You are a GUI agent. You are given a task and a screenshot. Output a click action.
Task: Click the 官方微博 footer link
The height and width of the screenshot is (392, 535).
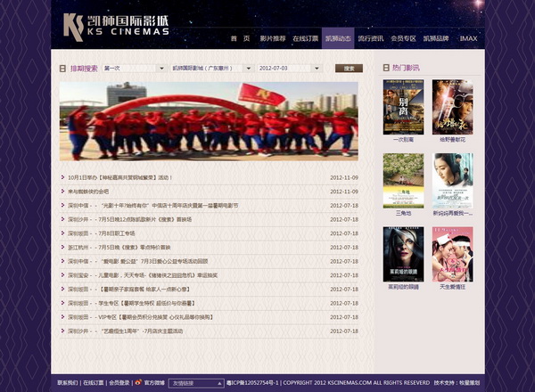tap(154, 383)
